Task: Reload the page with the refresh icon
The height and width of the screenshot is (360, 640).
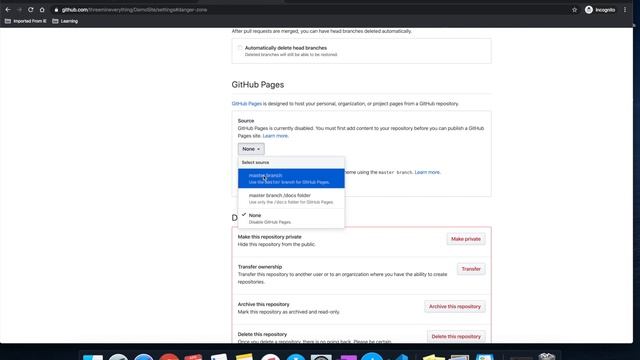Action: [x=31, y=10]
